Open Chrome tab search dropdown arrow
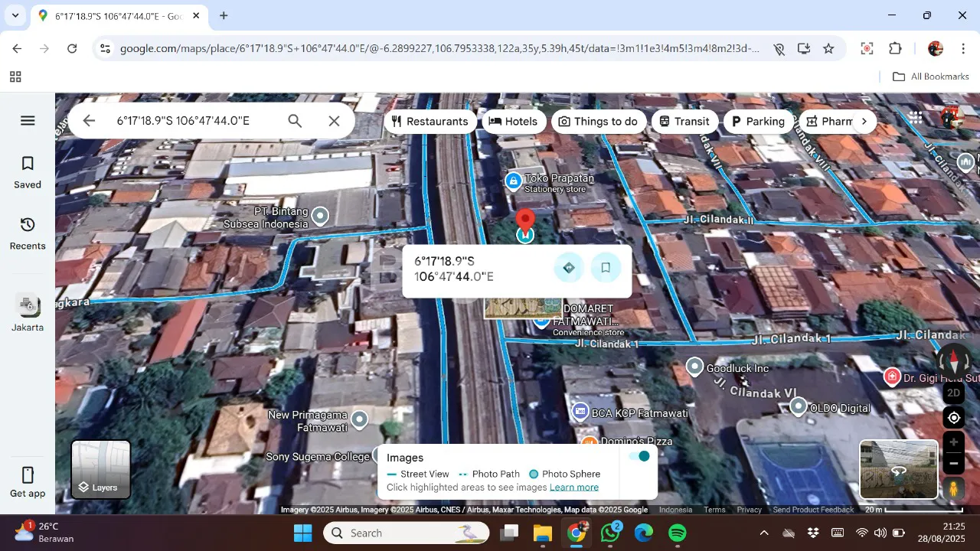 (15, 15)
